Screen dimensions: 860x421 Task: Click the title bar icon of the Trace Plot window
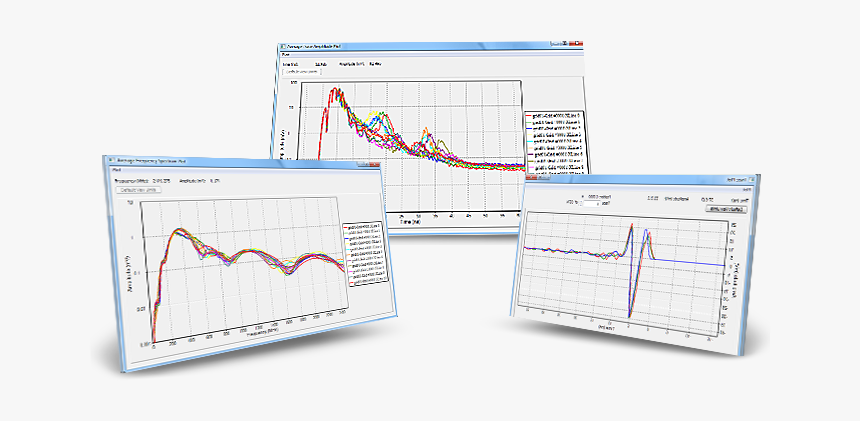[752, 180]
